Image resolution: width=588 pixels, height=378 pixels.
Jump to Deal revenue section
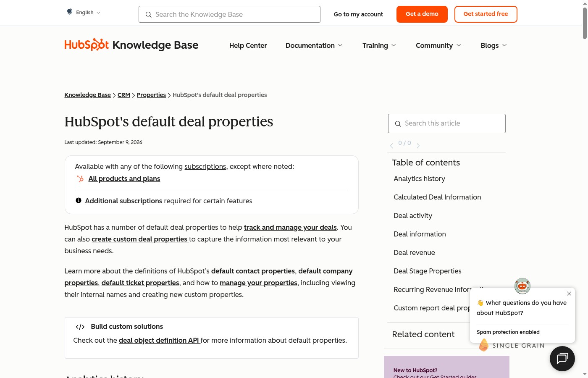point(414,252)
